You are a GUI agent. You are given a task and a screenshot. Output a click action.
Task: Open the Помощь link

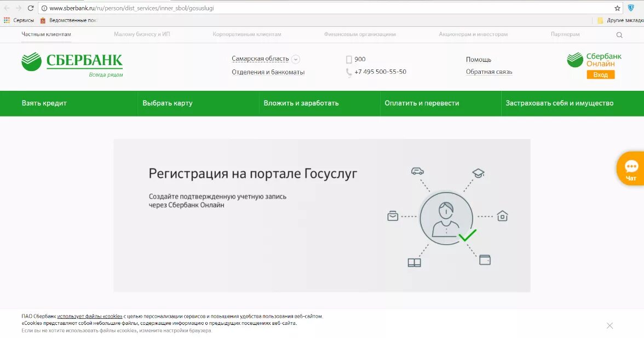(x=479, y=60)
